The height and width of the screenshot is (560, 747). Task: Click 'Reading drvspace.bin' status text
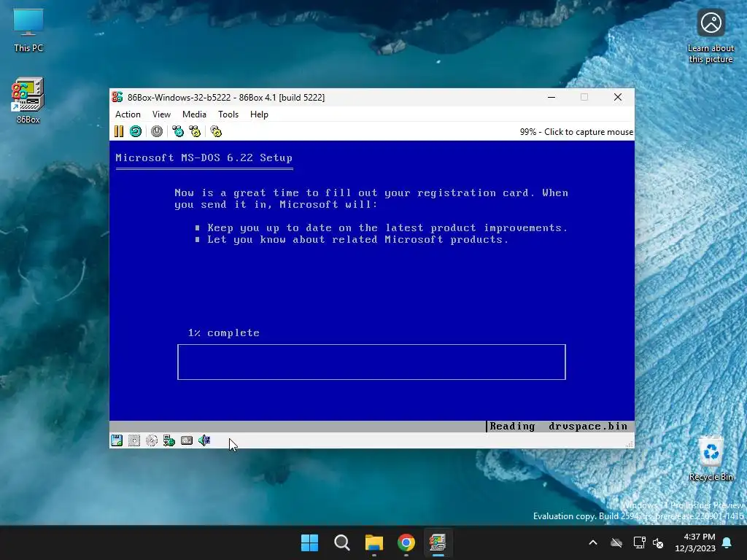[x=559, y=426]
